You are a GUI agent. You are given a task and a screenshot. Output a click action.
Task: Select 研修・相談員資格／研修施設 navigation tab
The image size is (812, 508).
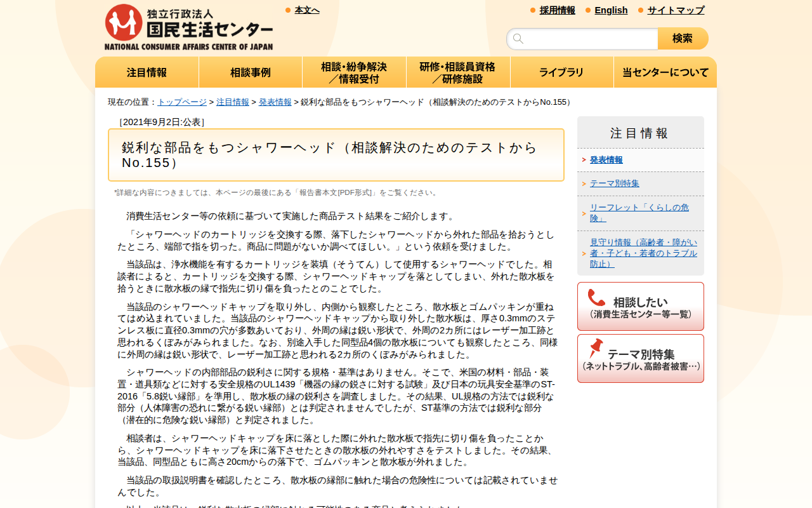coord(458,72)
